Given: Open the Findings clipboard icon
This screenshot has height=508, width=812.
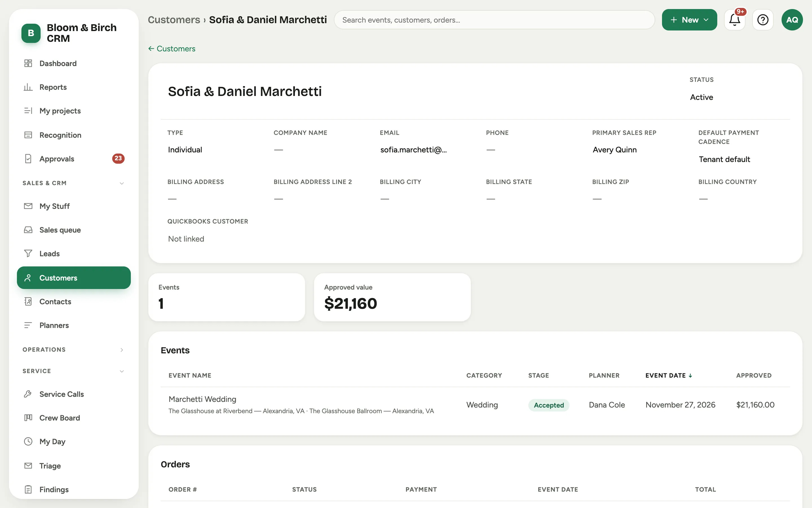Looking at the screenshot, I should 28,489.
